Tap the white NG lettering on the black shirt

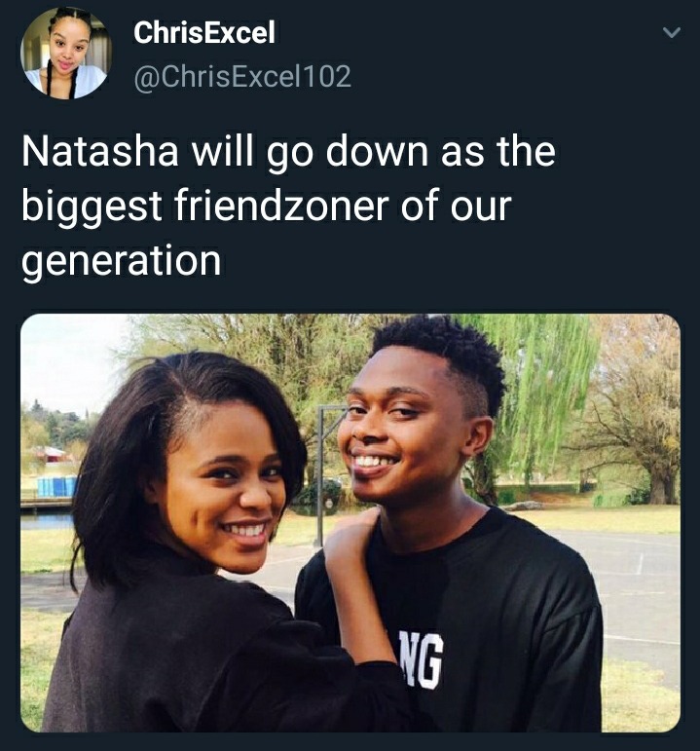click(x=420, y=659)
